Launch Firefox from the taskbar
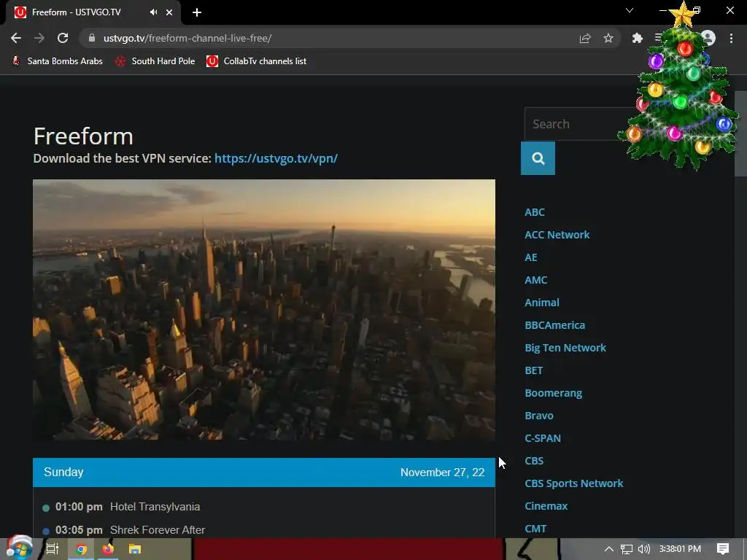The width and height of the screenshot is (747, 560). 108,549
